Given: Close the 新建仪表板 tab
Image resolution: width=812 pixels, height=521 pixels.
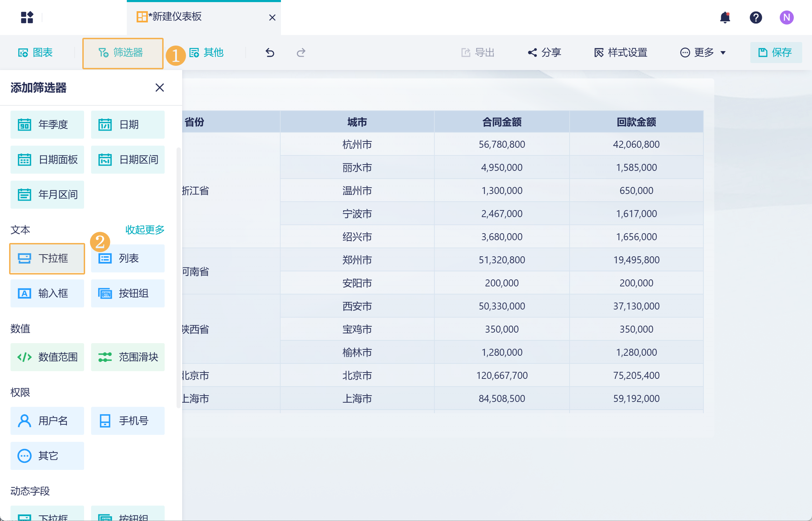Looking at the screenshot, I should pos(272,18).
